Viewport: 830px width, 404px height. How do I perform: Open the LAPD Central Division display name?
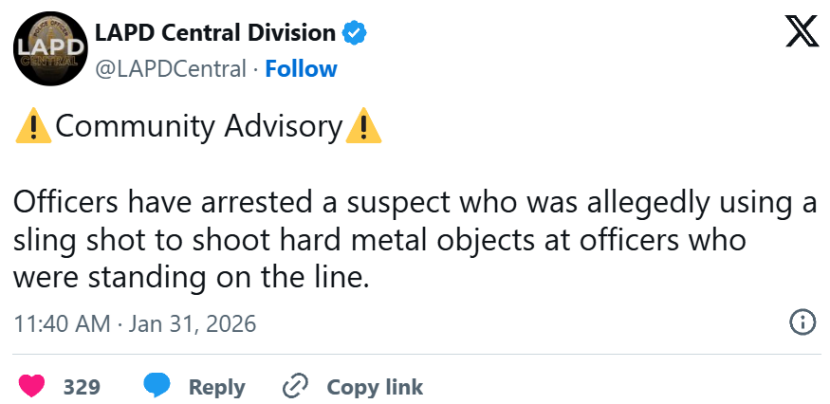coord(215,33)
